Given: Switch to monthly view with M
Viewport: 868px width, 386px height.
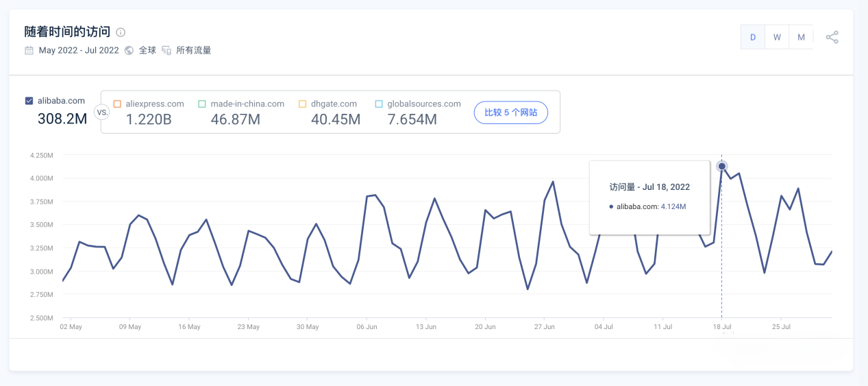Looking at the screenshot, I should click(x=801, y=37).
